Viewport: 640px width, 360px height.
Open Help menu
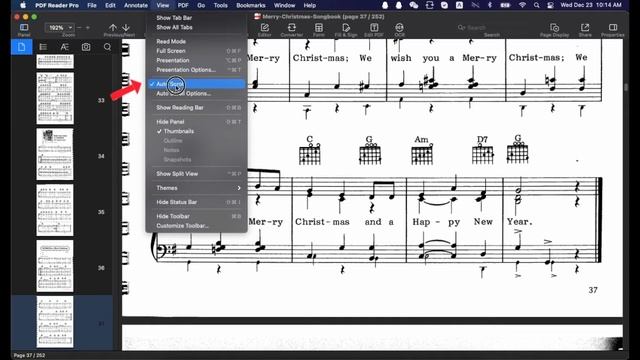[309, 5]
